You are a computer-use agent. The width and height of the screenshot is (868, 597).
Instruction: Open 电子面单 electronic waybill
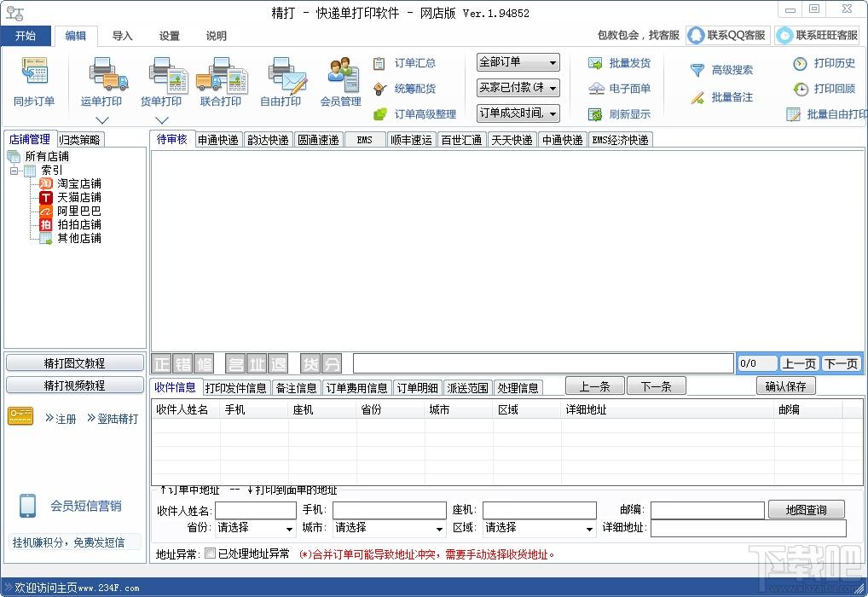[619, 89]
